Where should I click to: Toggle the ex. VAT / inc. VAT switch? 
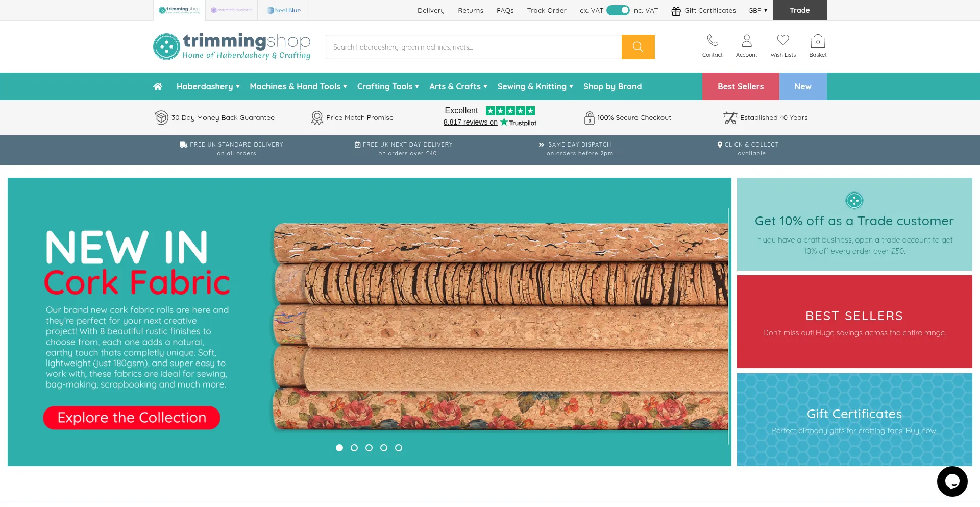[x=618, y=10]
